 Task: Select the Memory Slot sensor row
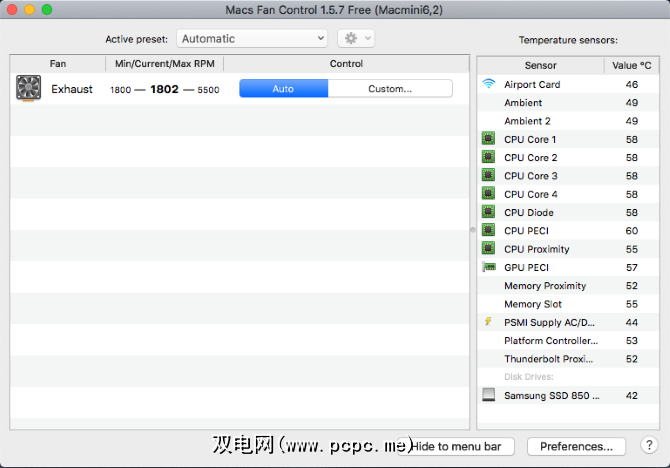pyautogui.click(x=568, y=304)
